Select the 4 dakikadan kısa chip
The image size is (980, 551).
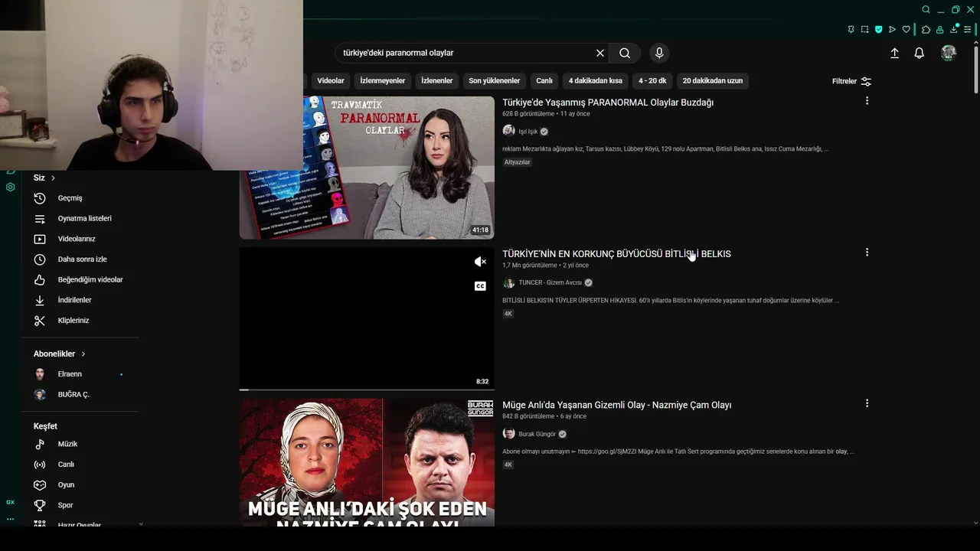tap(596, 80)
